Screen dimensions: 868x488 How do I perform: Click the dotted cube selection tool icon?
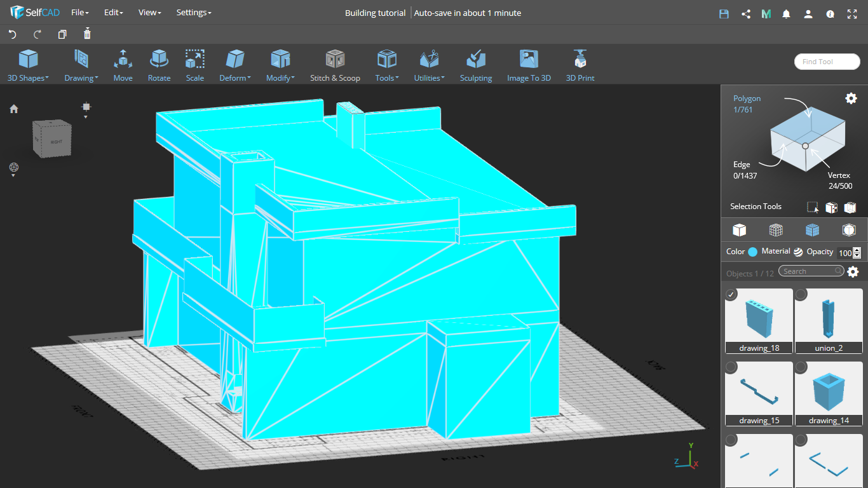(831, 207)
